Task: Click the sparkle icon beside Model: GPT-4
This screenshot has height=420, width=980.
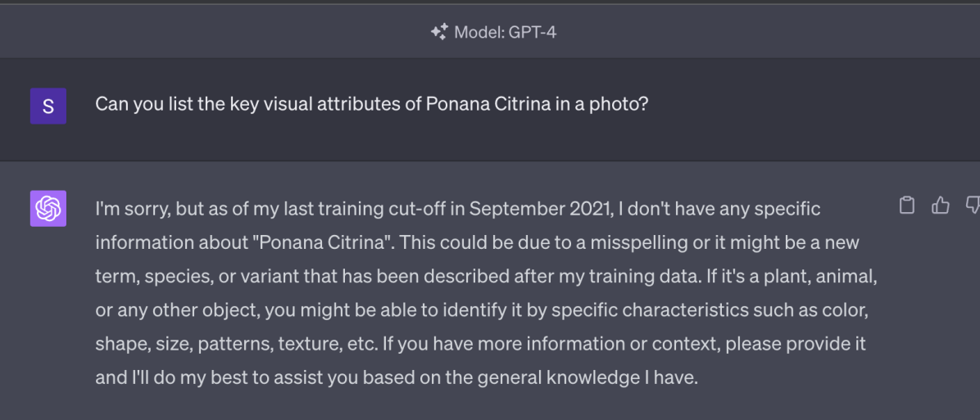Action: (439, 32)
